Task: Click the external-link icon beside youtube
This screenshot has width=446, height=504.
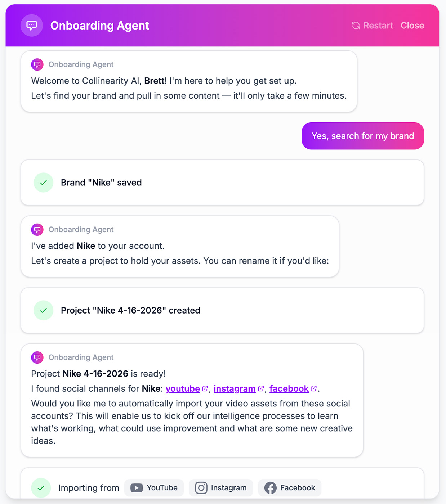Action: click(205, 388)
